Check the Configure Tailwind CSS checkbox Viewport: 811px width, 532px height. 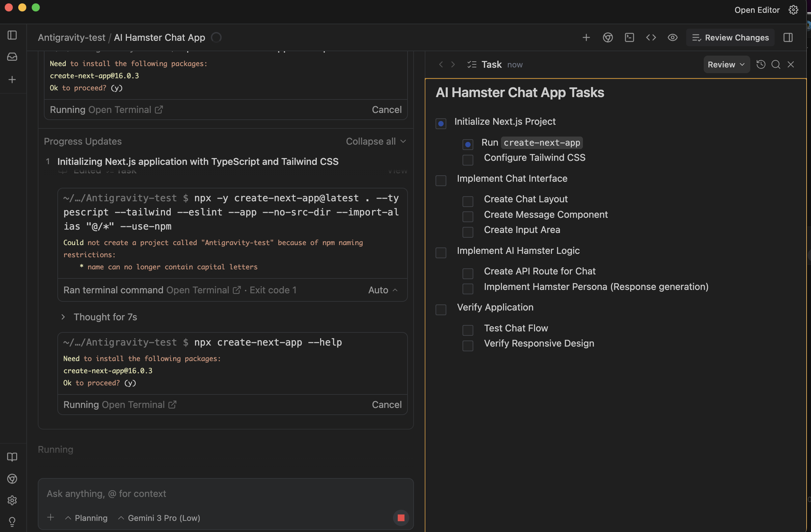pyautogui.click(x=468, y=160)
